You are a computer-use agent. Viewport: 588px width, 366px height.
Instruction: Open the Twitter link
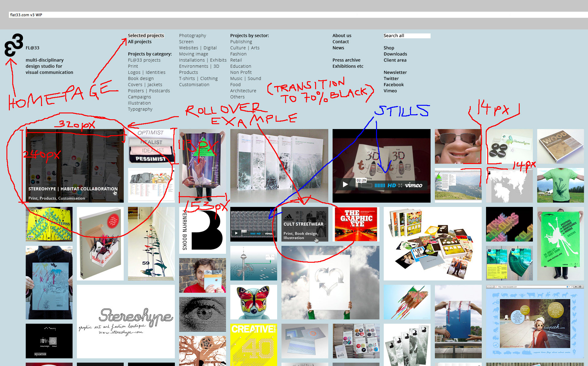(391, 78)
